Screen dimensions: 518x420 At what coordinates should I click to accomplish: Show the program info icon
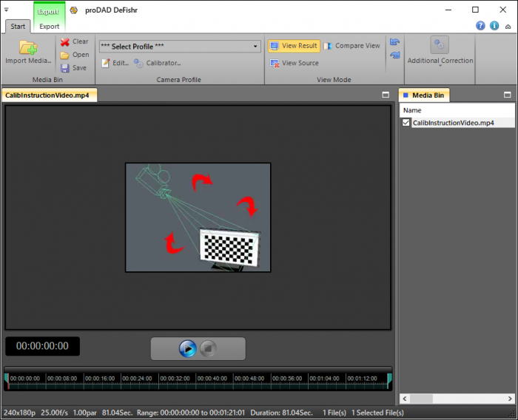[x=494, y=26]
